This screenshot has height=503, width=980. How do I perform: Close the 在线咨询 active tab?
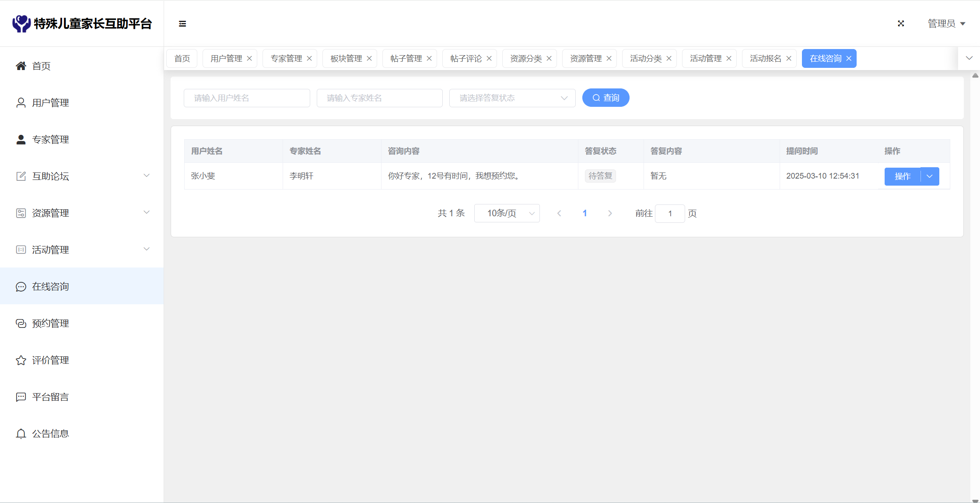[849, 59]
